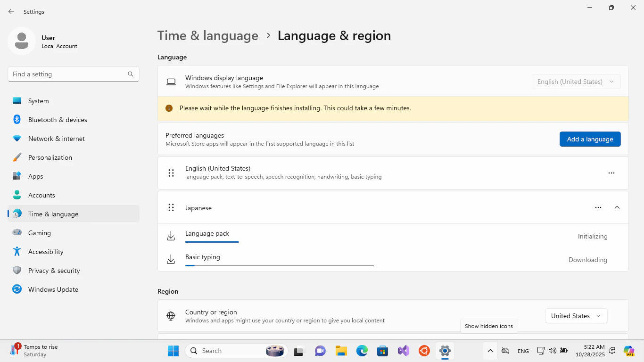644x362 pixels.
Task: Open Accessibility settings category
Action: pyautogui.click(x=74, y=252)
